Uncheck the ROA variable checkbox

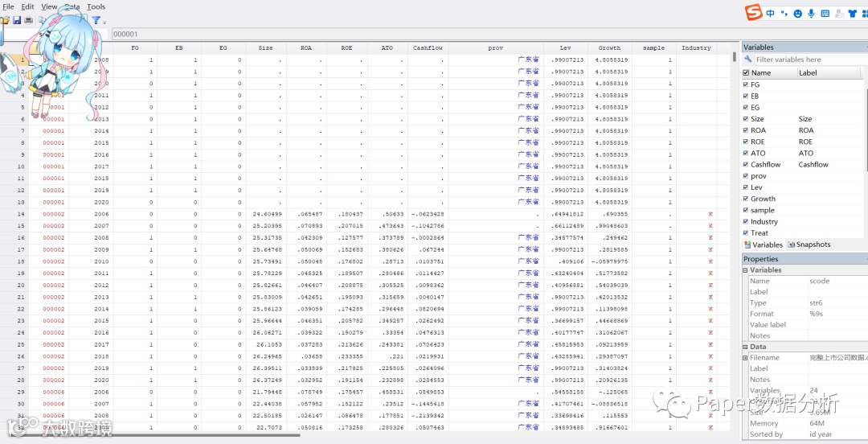point(745,130)
